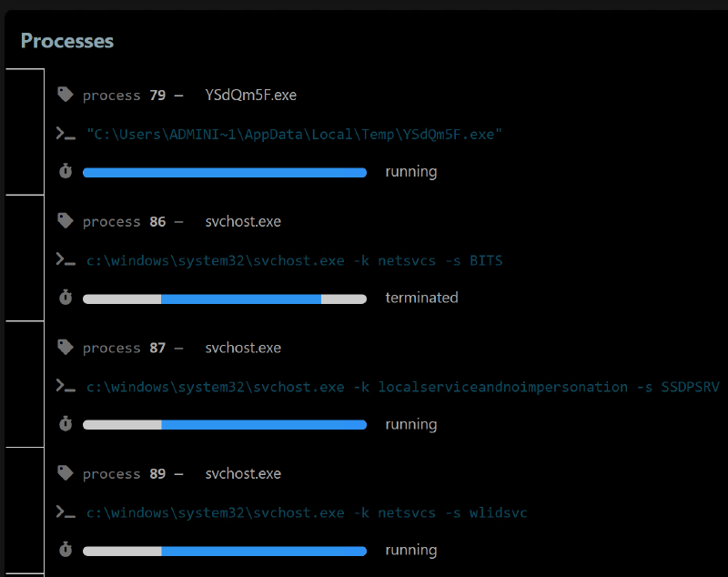Screen dimensions: 728x577
Task: Select process 86 svchost.exe entry
Action: pyautogui.click(x=243, y=221)
